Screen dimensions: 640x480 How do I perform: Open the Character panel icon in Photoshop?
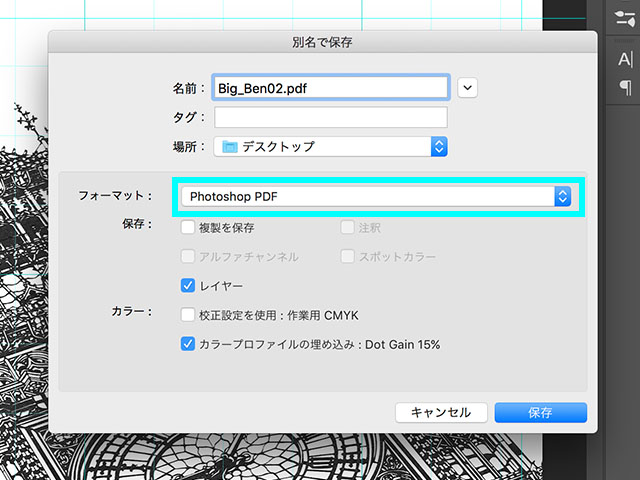click(625, 60)
